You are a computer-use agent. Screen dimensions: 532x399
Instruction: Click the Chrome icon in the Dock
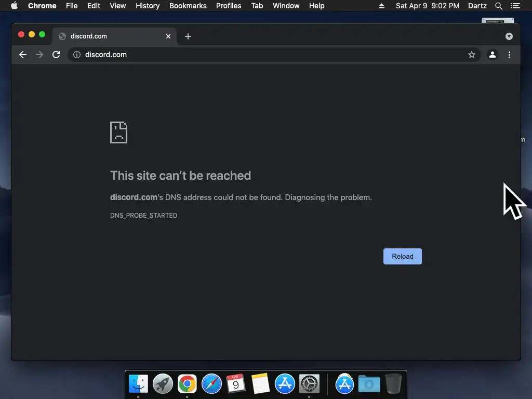[x=187, y=384]
